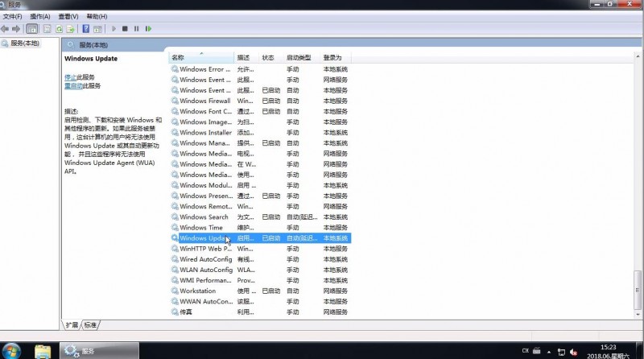Click the scrollbar down arrow of services list
This screenshot has height=359, width=644.
[638, 315]
